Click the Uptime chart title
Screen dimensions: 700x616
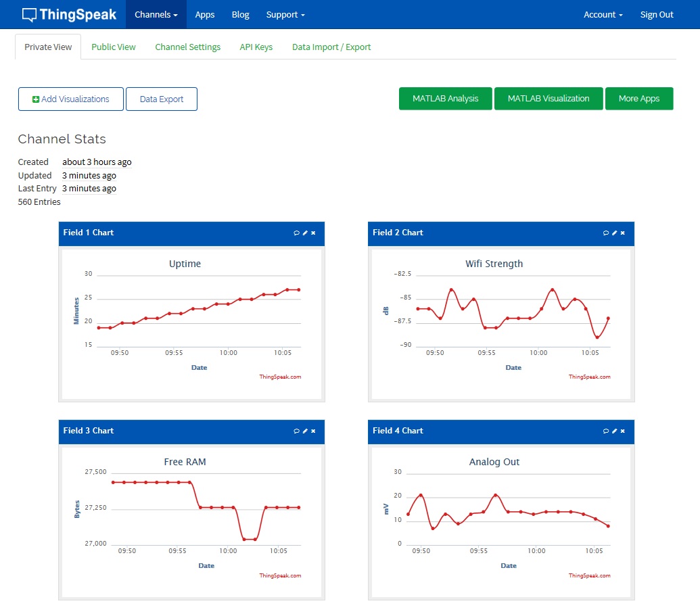coord(185,264)
